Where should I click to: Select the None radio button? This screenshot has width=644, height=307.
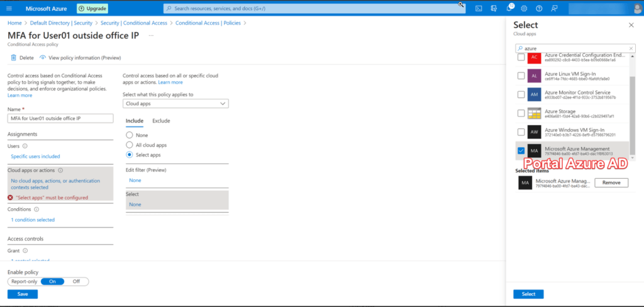click(x=130, y=135)
